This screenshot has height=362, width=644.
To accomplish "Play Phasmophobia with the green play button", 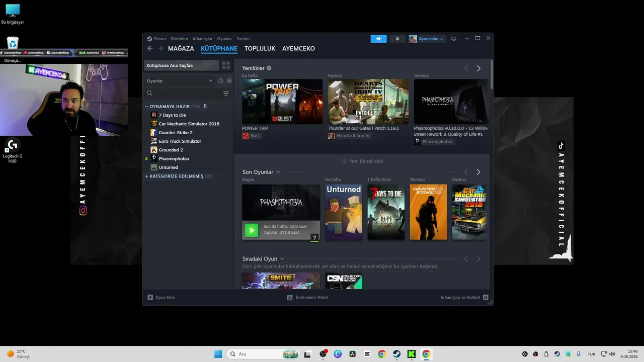I will click(252, 230).
